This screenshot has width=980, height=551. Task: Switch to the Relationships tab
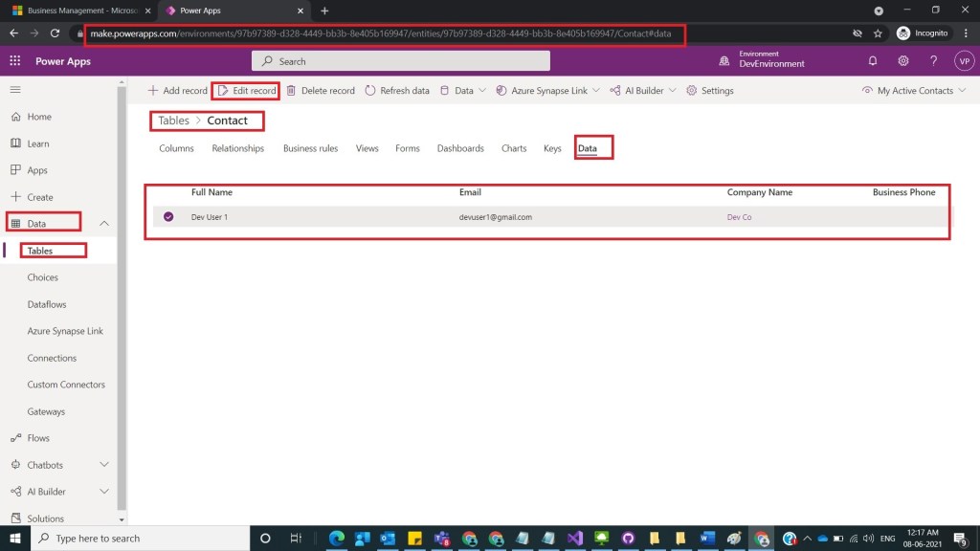point(237,148)
